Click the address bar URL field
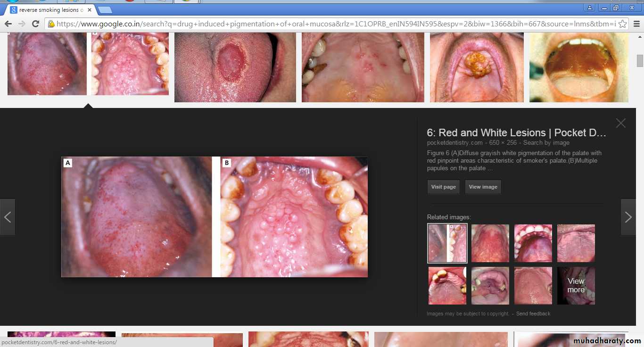The width and height of the screenshot is (644, 347). (x=330, y=24)
